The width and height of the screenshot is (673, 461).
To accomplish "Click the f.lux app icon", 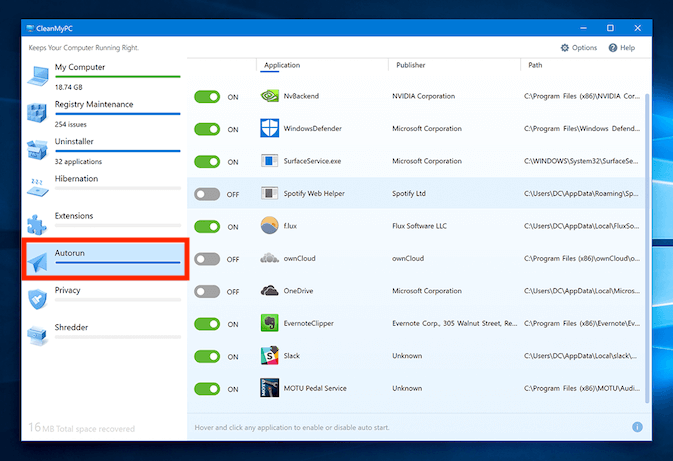I will coord(270,225).
